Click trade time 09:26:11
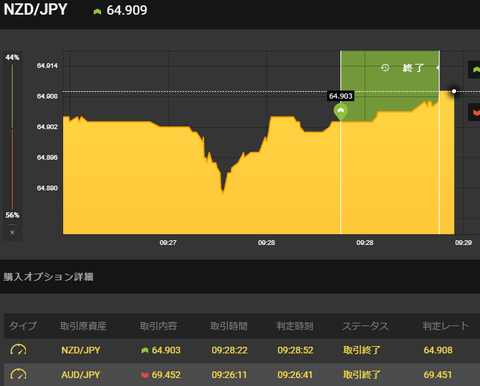The width and height of the screenshot is (480, 386). tap(229, 375)
